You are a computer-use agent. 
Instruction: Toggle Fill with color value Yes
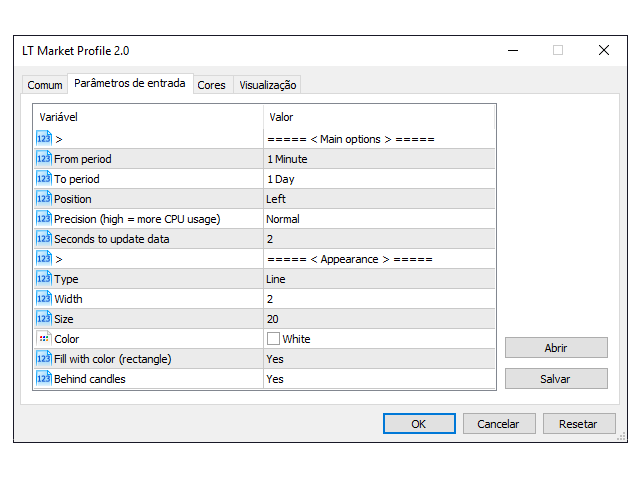tap(275, 359)
